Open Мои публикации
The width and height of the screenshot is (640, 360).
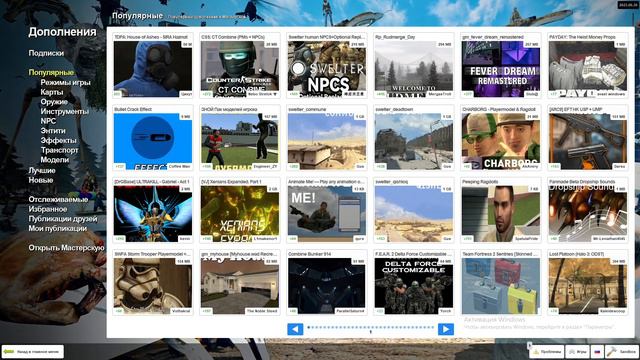pos(58,229)
